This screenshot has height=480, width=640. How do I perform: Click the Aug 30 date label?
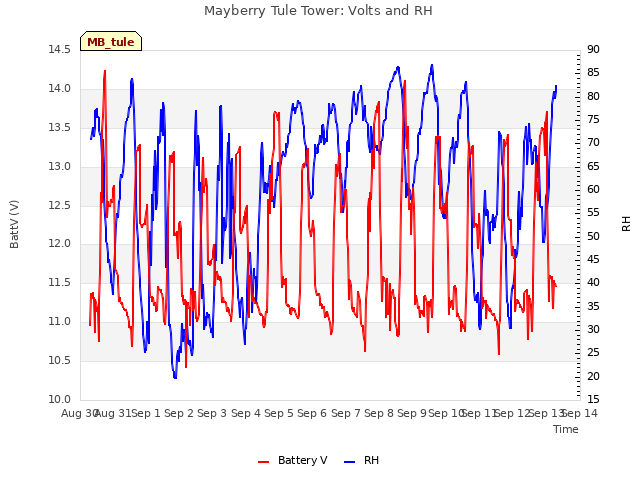coord(79,413)
